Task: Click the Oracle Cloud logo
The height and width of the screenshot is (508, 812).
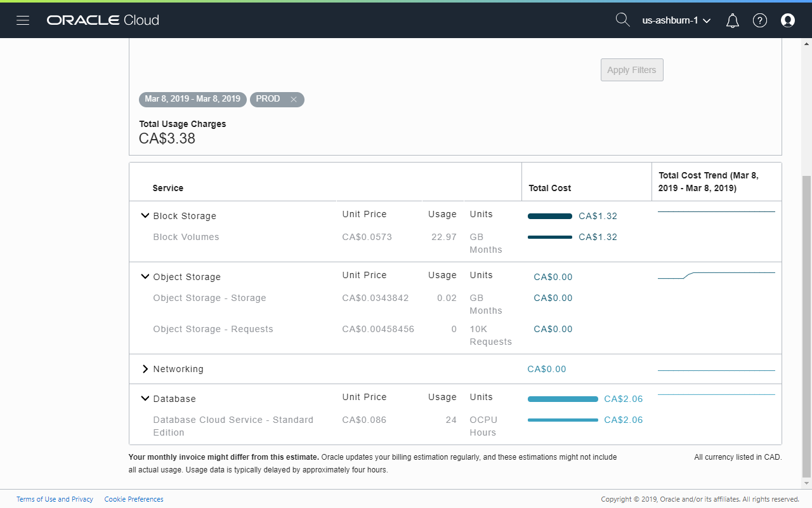Action: (103, 20)
